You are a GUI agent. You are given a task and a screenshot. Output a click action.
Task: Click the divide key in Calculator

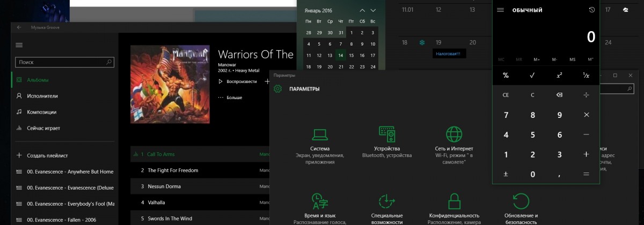point(586,95)
